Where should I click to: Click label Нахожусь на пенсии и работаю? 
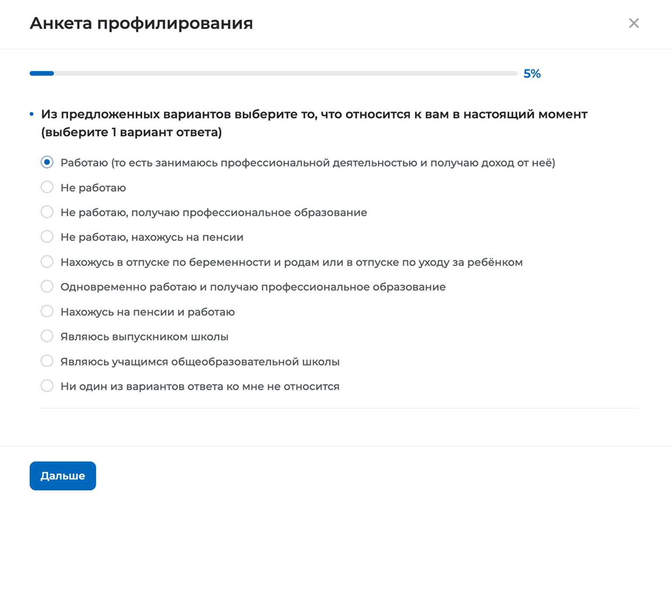147,312
